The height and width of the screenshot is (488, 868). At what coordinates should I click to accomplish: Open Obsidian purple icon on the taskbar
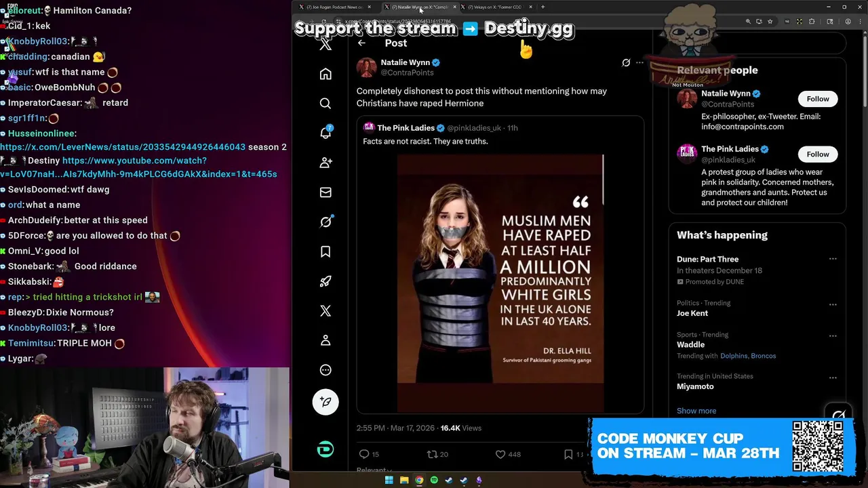click(x=479, y=481)
